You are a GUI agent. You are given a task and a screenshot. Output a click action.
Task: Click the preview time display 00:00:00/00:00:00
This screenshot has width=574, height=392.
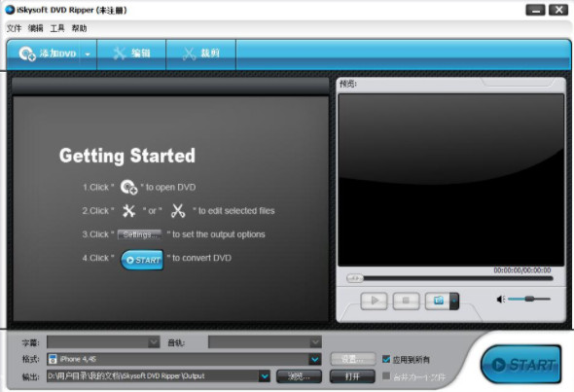[x=522, y=270]
